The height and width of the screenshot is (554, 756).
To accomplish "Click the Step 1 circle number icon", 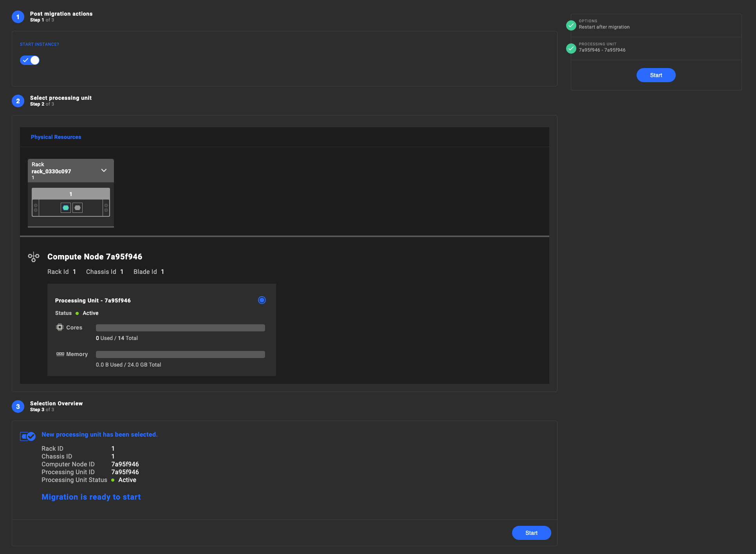I will pos(18,16).
